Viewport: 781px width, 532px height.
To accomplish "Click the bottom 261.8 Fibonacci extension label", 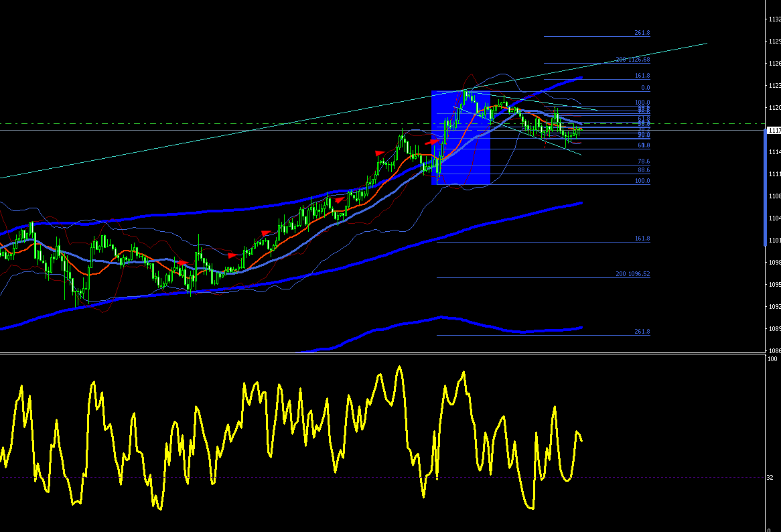I will [642, 331].
